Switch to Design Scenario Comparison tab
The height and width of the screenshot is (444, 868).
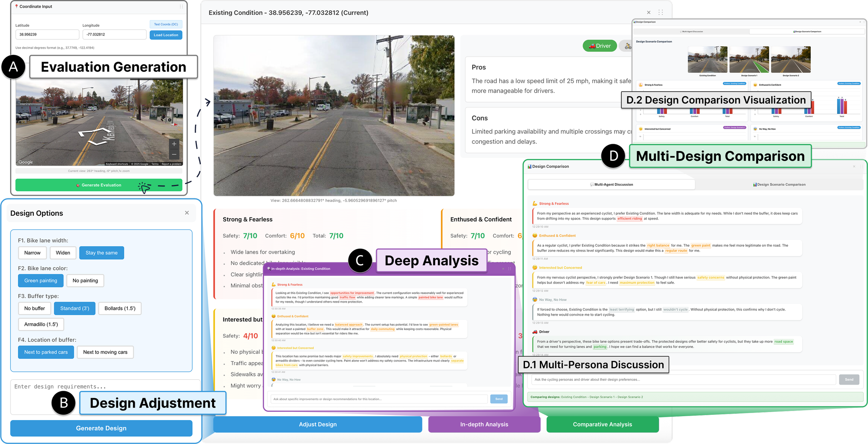(779, 184)
